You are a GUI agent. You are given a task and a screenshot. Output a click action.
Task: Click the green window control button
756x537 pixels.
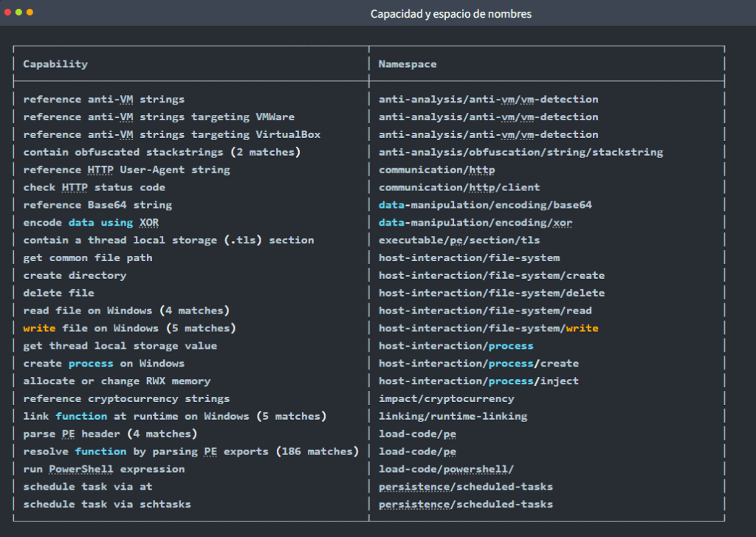(x=18, y=12)
